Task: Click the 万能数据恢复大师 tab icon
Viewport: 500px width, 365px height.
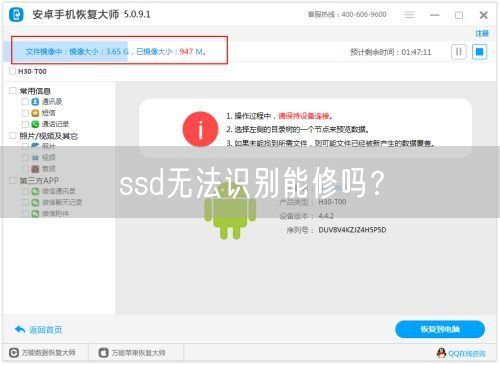Action: coord(14,353)
